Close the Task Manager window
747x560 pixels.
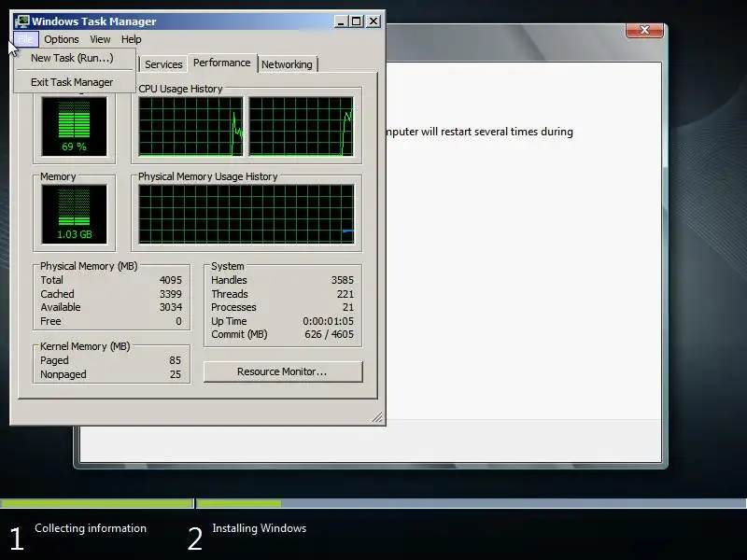373,21
